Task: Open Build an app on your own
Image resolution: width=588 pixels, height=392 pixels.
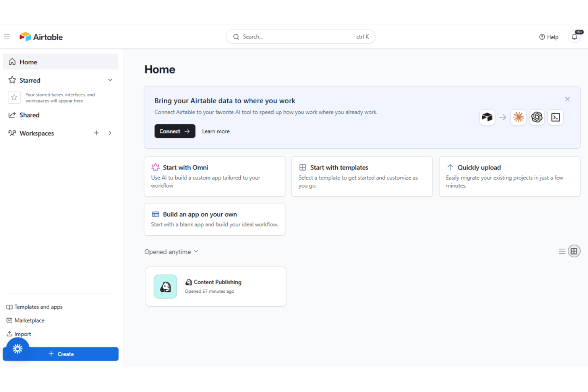Action: pyautogui.click(x=215, y=219)
